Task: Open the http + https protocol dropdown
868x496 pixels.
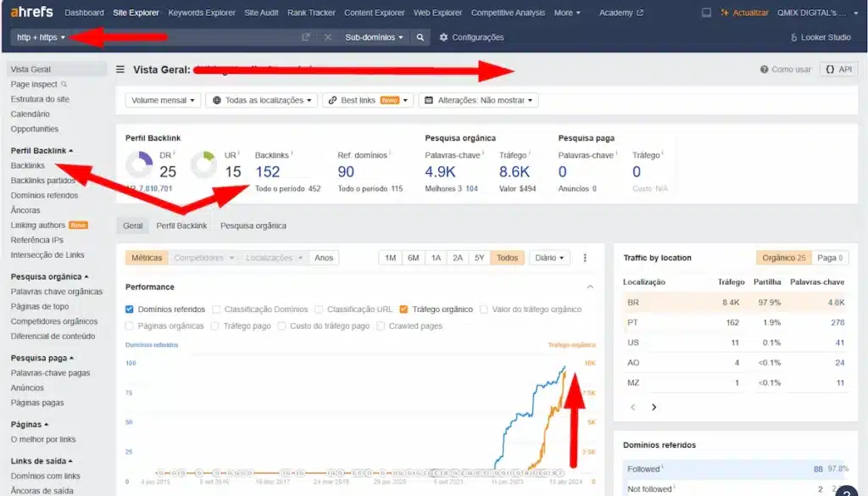Action: [x=41, y=37]
